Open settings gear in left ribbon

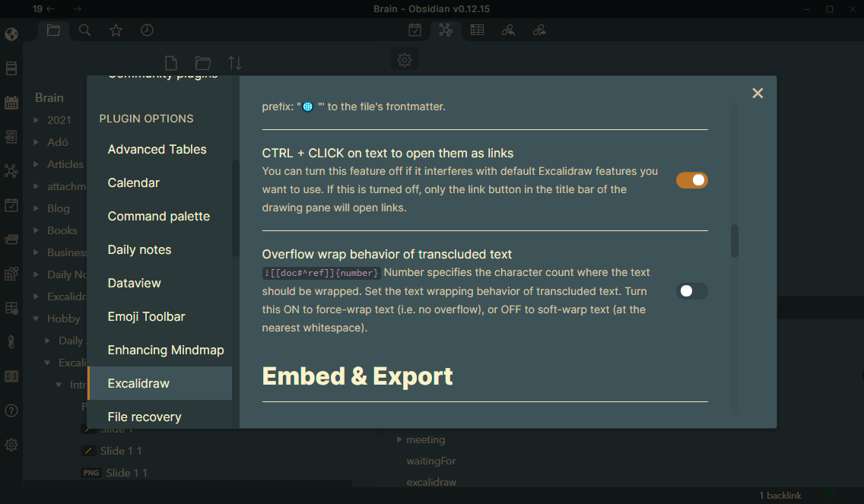point(11,445)
